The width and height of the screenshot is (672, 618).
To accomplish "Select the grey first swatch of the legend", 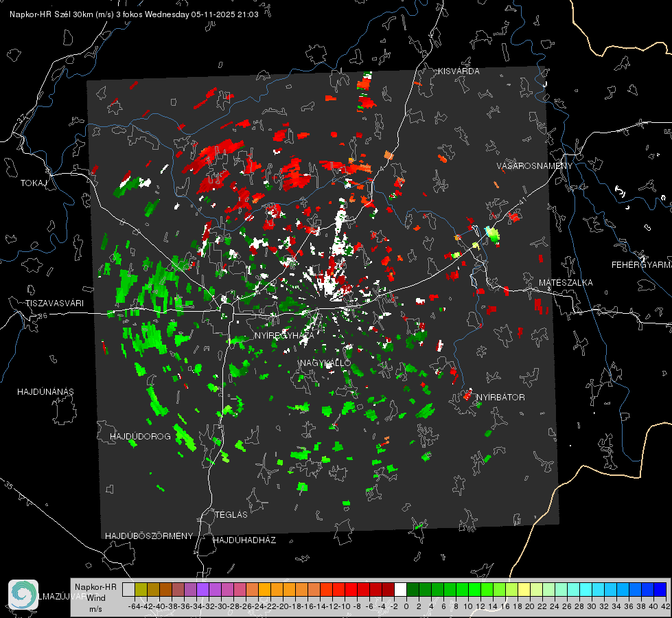I will (x=128, y=589).
